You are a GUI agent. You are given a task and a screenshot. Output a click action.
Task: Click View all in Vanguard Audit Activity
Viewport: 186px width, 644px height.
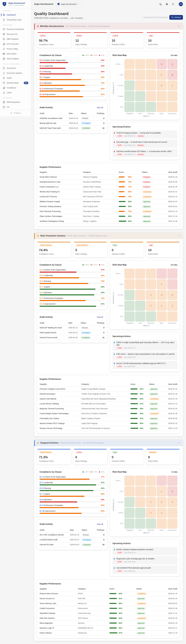coord(100,524)
